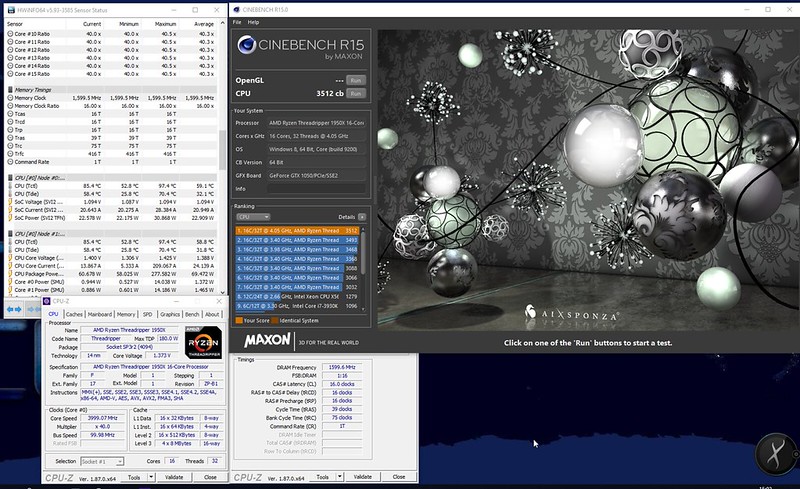Run the CPU benchmark test

356,92
